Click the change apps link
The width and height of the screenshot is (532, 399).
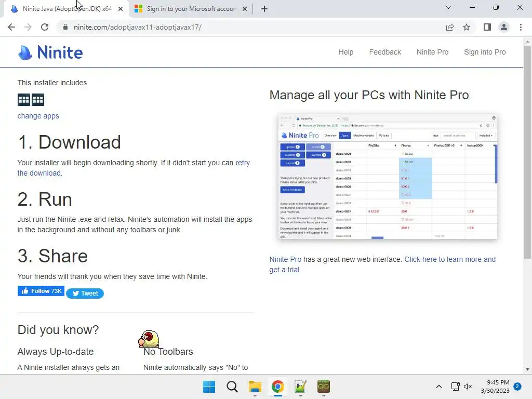38,116
